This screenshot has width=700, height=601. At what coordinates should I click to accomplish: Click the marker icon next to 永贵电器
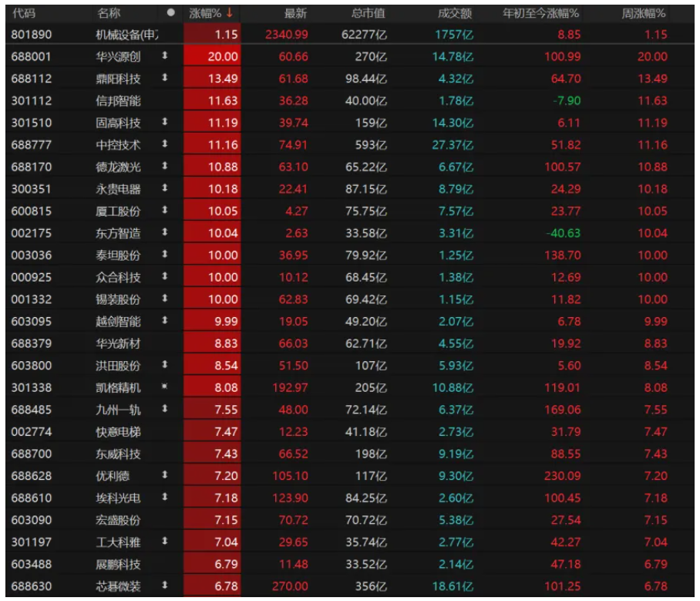164,189
